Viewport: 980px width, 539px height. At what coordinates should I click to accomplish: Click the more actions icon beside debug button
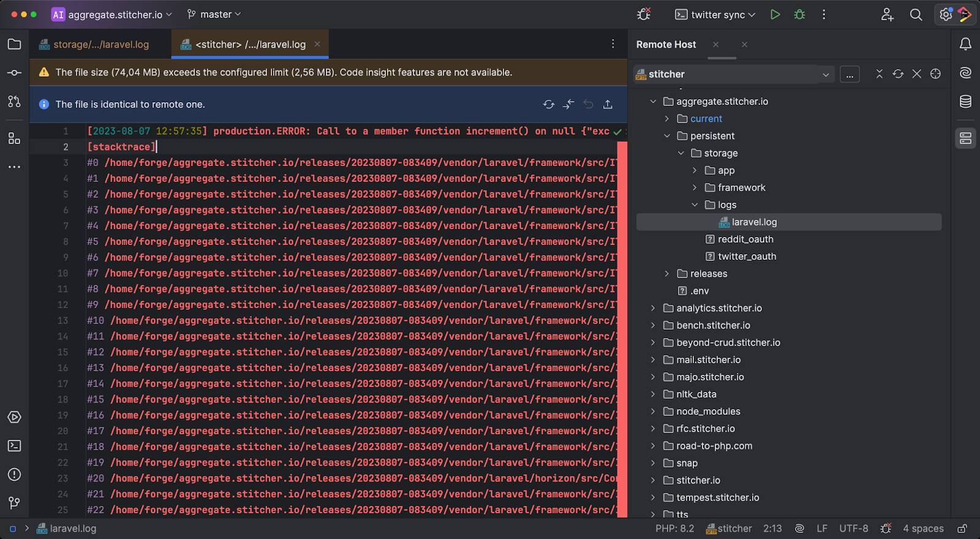[x=824, y=15]
